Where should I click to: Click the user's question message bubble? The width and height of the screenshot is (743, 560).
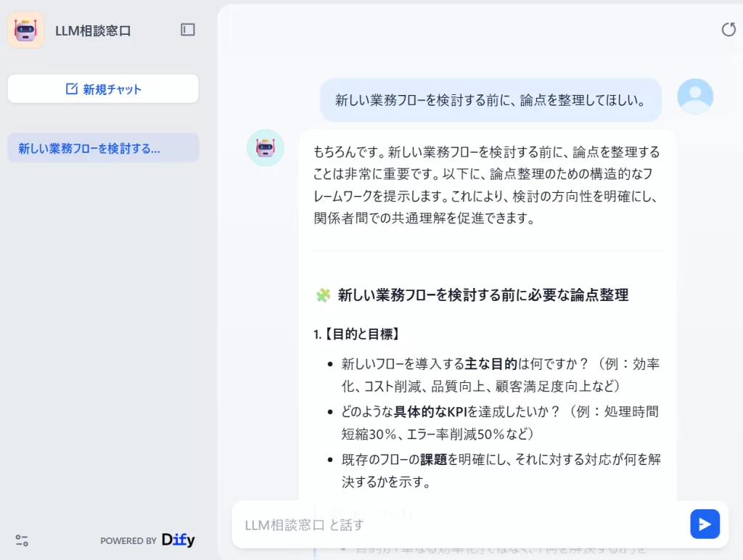490,99
